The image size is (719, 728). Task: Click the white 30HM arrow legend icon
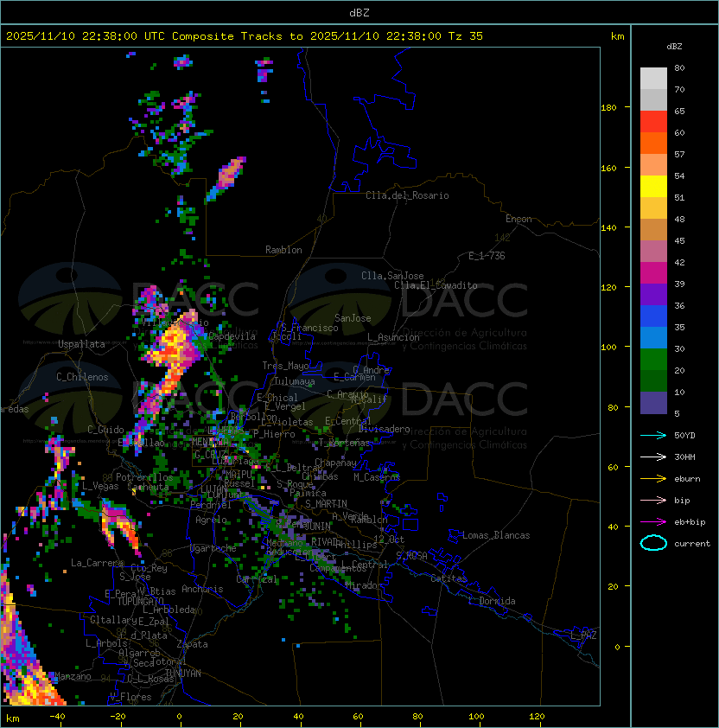pyautogui.click(x=653, y=457)
